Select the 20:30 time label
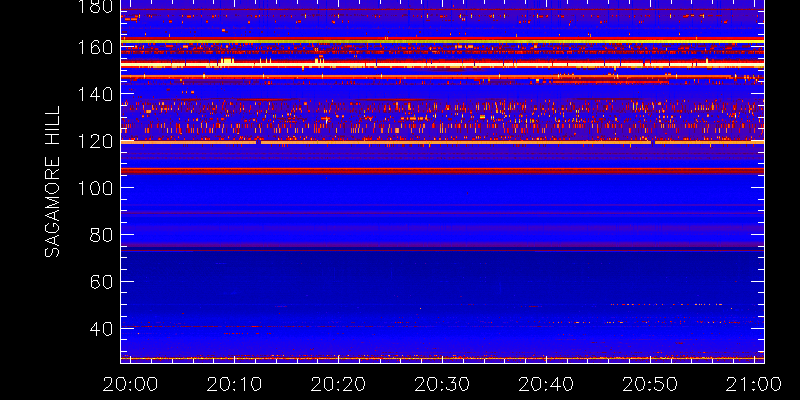 pyautogui.click(x=443, y=384)
